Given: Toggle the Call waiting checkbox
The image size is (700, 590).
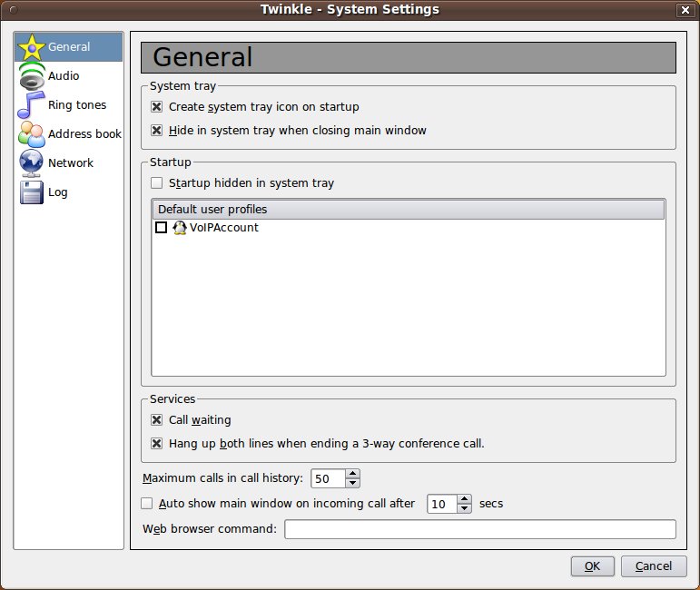Looking at the screenshot, I should tap(157, 420).
